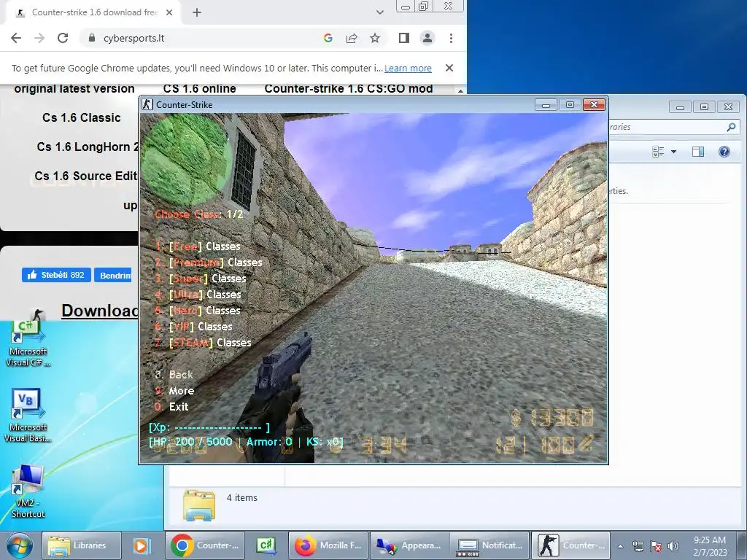Open Windows Media Player taskbar icon
The width and height of the screenshot is (747, 560).
pyautogui.click(x=142, y=545)
